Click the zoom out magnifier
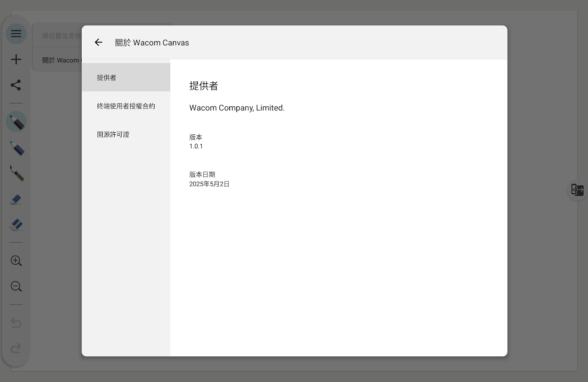The width and height of the screenshot is (588, 382). (x=16, y=286)
